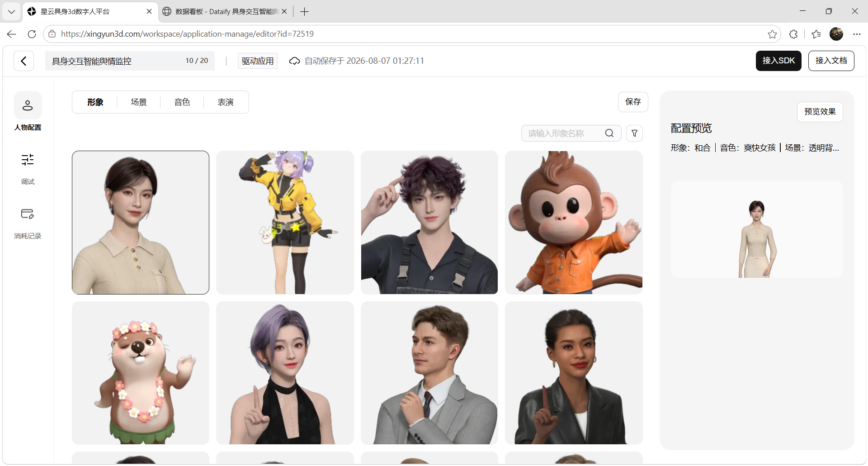This screenshot has width=868, height=466.
Task: Click the 配置预览 heading
Action: click(691, 128)
